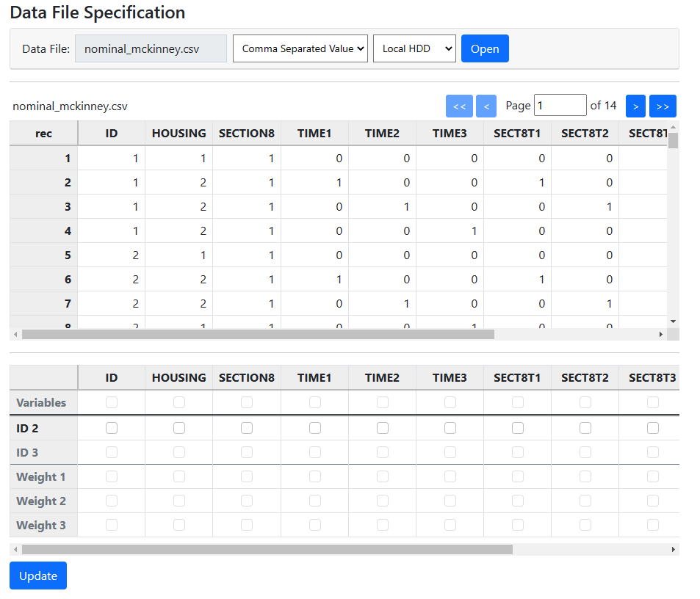Expand the Local HDD source dropdown
Image resolution: width=700 pixels, height=599 pixels.
[414, 48]
